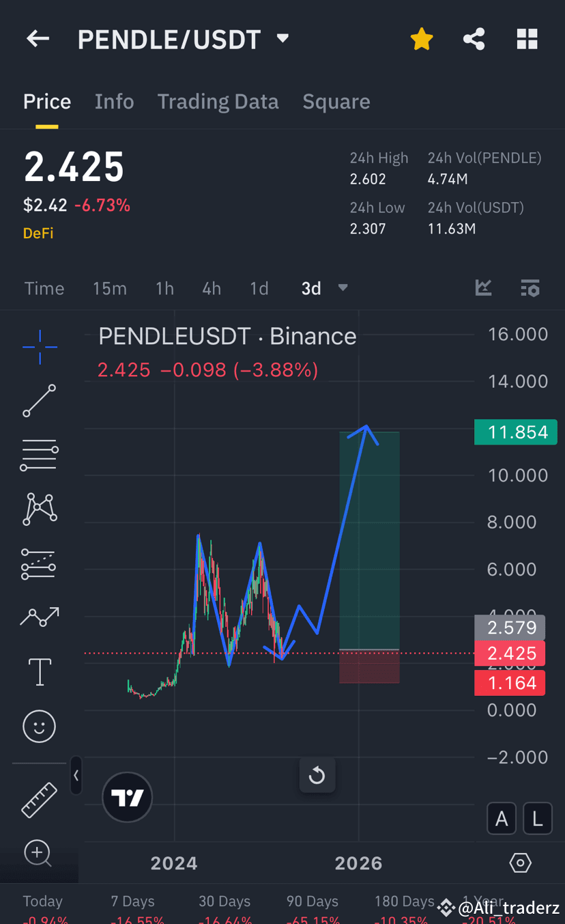Select the crosshair cursor tool
The height and width of the screenshot is (924, 565).
coord(40,347)
